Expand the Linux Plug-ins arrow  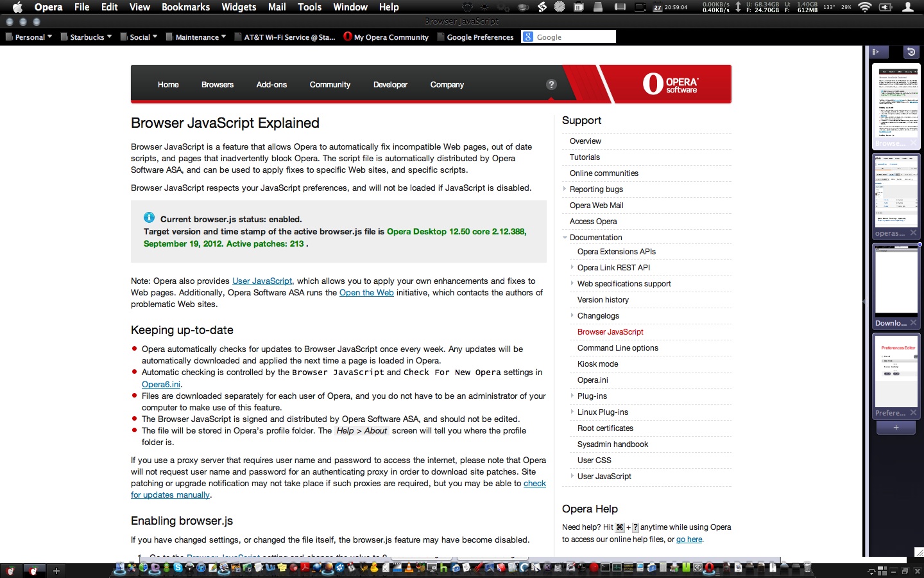click(572, 412)
